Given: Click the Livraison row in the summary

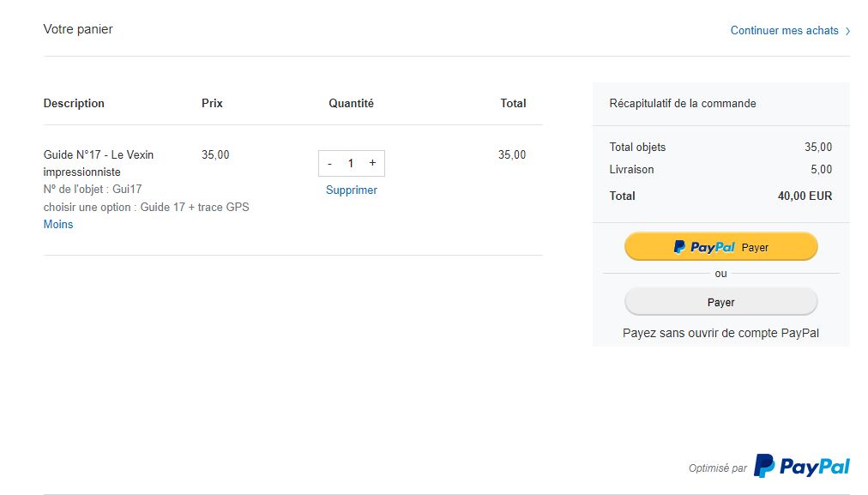Looking at the screenshot, I should pos(720,169).
